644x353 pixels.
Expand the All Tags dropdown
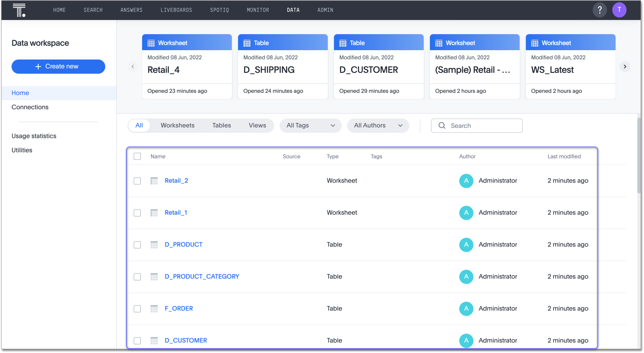click(x=310, y=126)
